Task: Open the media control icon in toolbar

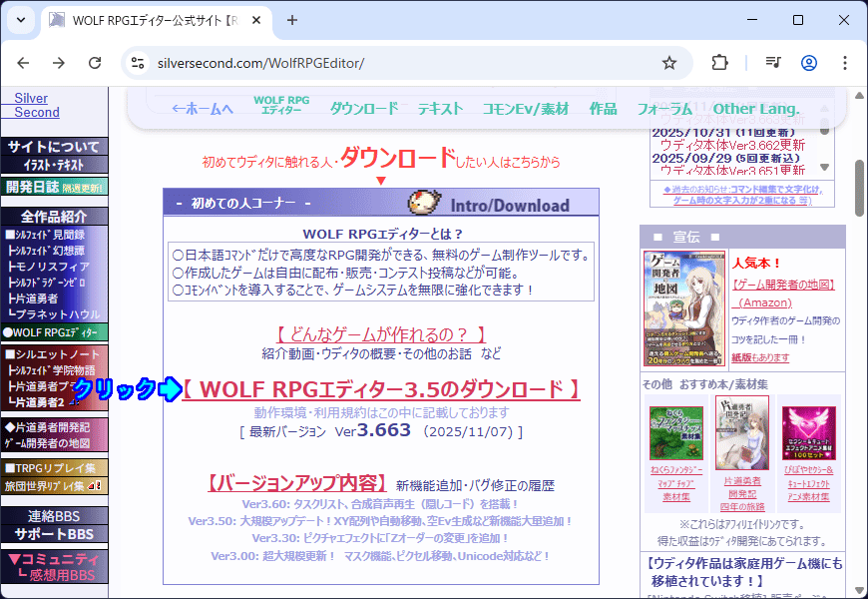Action: 772,63
